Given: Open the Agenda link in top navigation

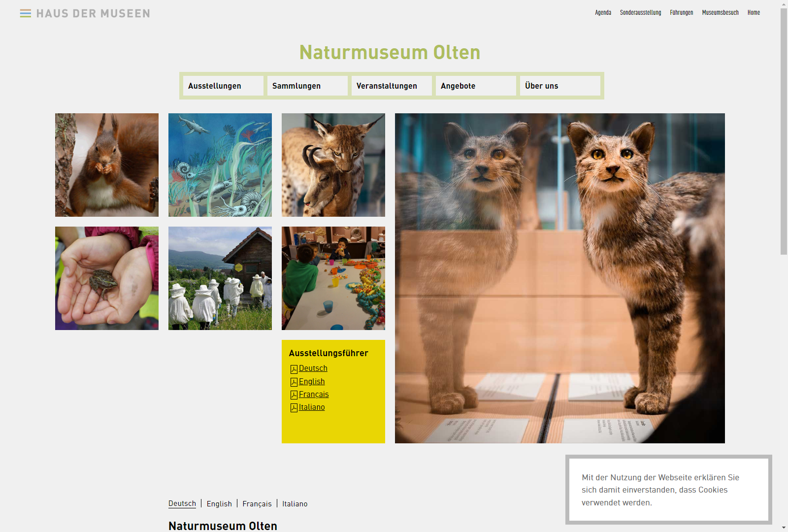Looking at the screenshot, I should pos(603,13).
